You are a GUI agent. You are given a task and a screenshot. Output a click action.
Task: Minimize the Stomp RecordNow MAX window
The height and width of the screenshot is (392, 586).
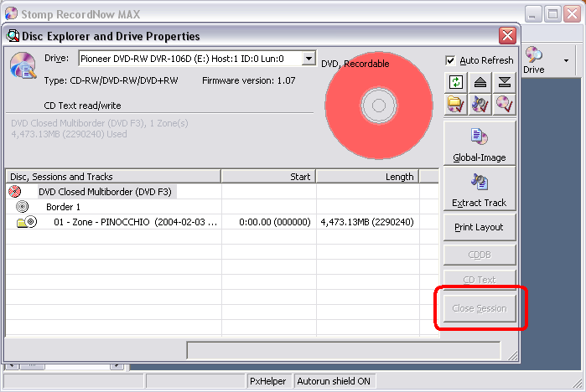(533, 14)
